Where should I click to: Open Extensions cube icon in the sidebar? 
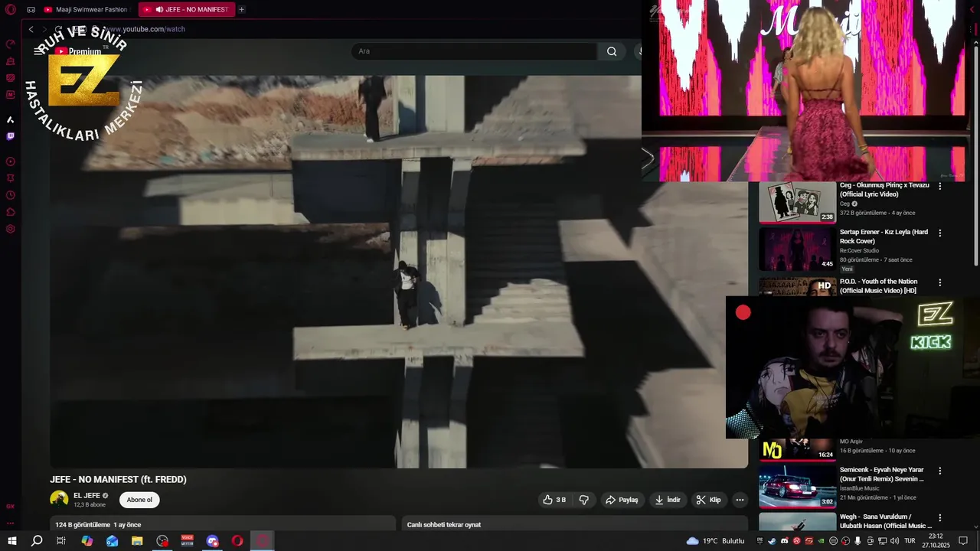click(x=11, y=212)
